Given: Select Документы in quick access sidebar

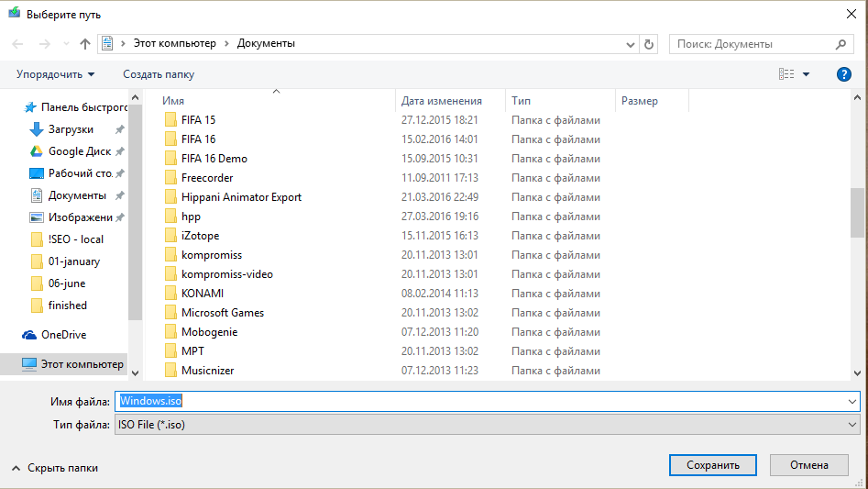Looking at the screenshot, I should pos(77,195).
